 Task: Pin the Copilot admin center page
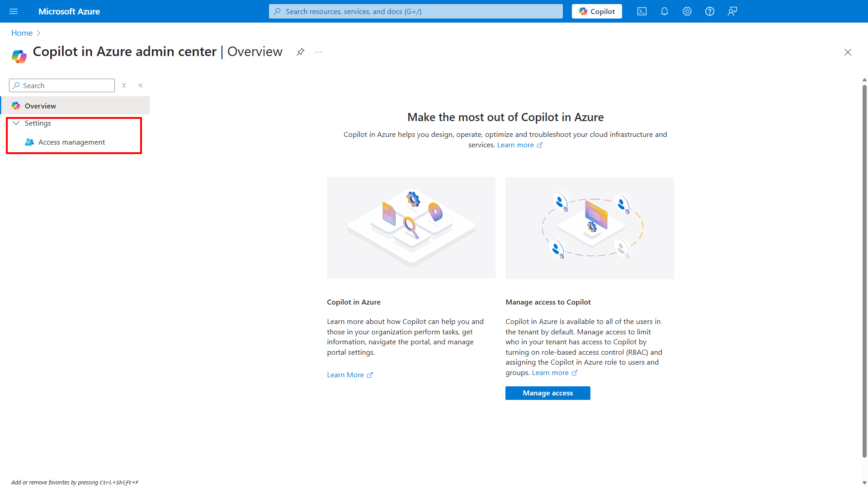pos(300,52)
